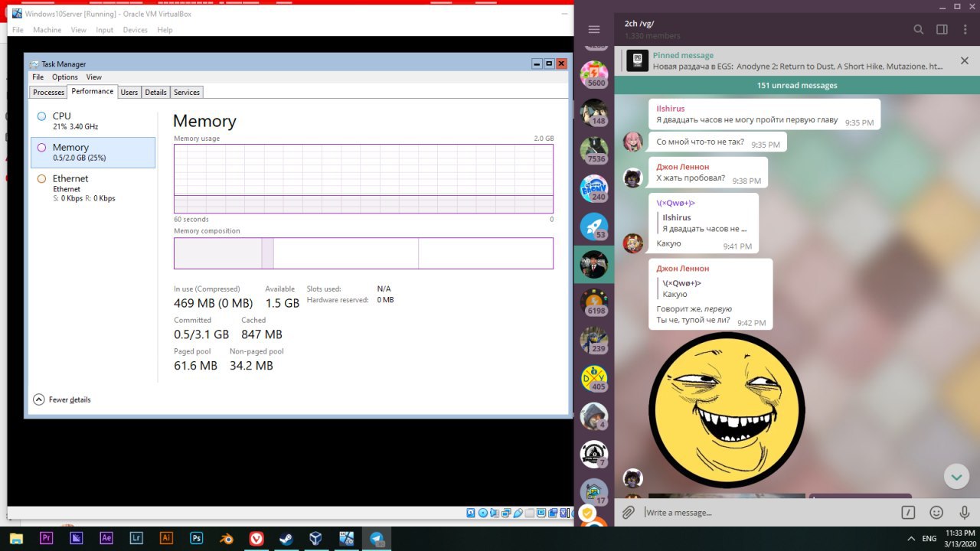Open Ilshirus sender name in chat
980x551 pixels.
point(670,109)
